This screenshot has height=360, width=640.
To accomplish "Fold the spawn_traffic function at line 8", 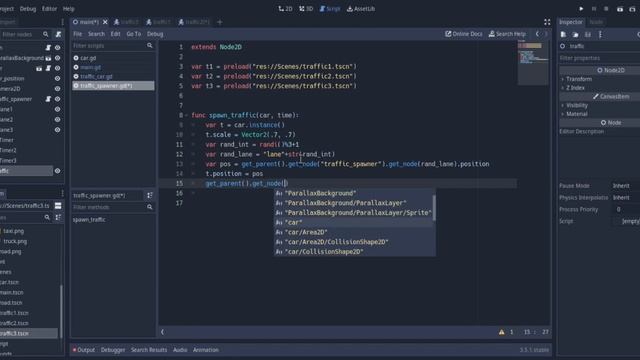I will click(x=187, y=116).
